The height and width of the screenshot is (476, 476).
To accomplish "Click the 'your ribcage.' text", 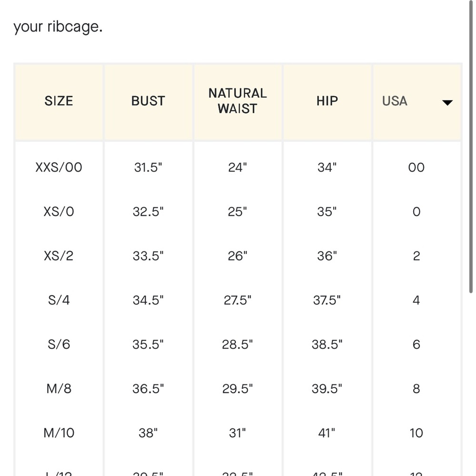I will (x=58, y=27).
